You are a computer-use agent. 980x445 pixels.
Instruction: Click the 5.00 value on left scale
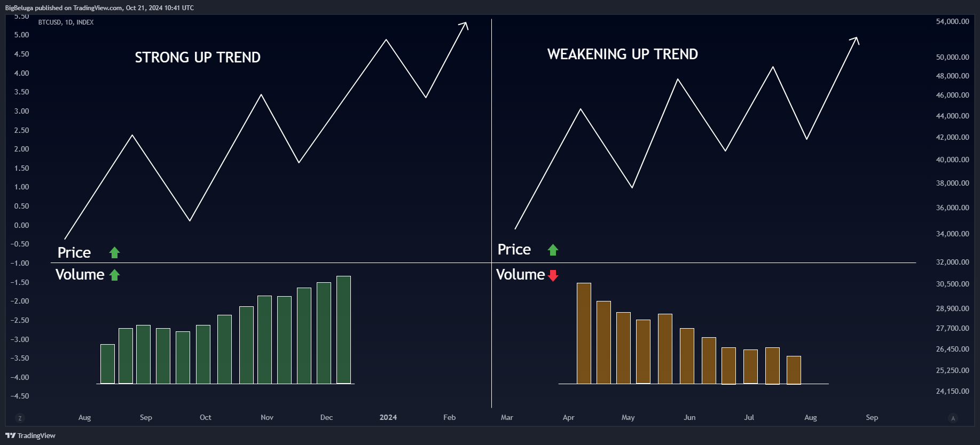point(22,35)
